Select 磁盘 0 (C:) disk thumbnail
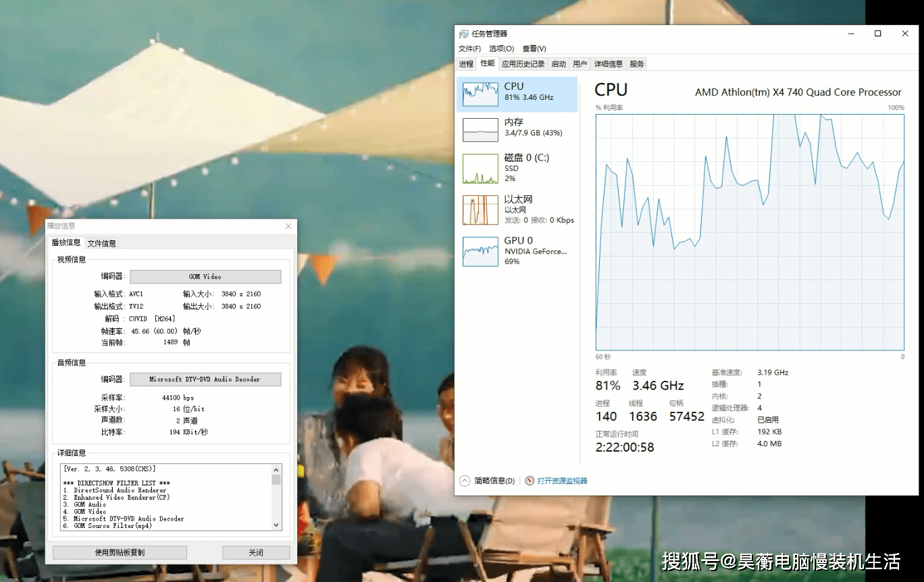The image size is (924, 582). click(x=480, y=169)
